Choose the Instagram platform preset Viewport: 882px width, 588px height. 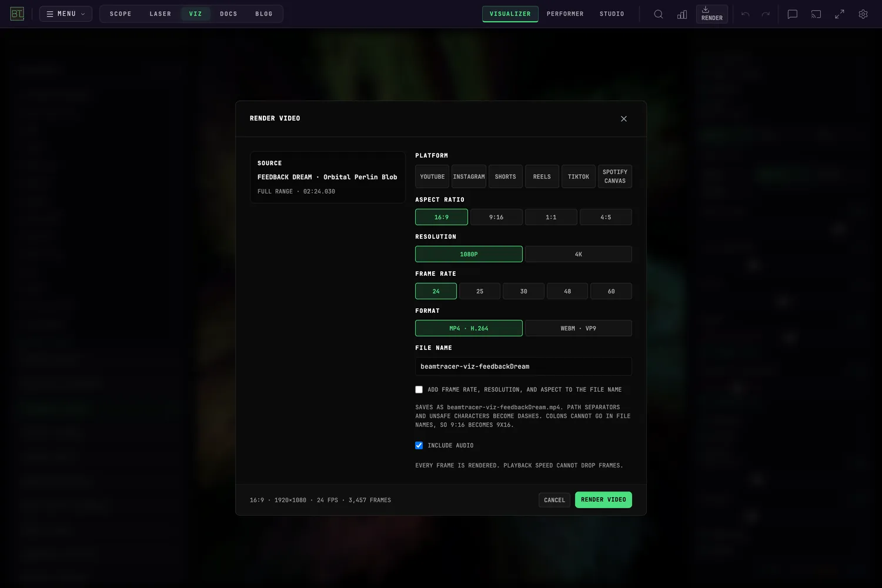coord(469,176)
